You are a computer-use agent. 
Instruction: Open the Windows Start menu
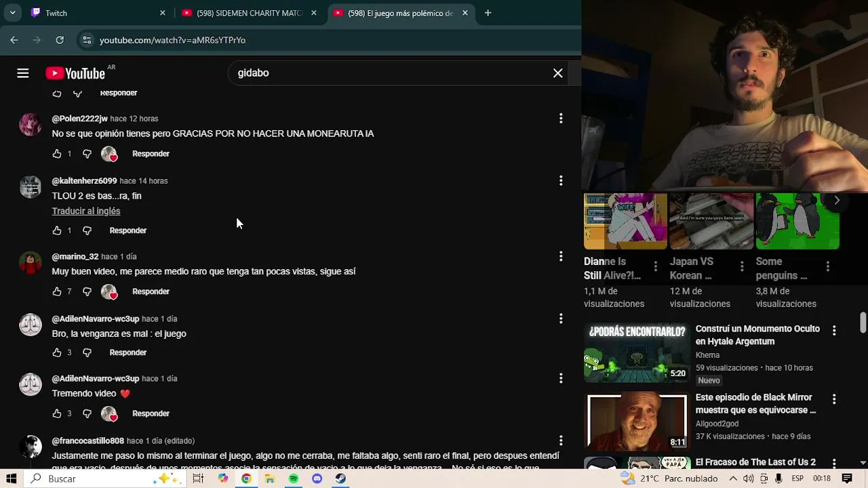point(11,479)
